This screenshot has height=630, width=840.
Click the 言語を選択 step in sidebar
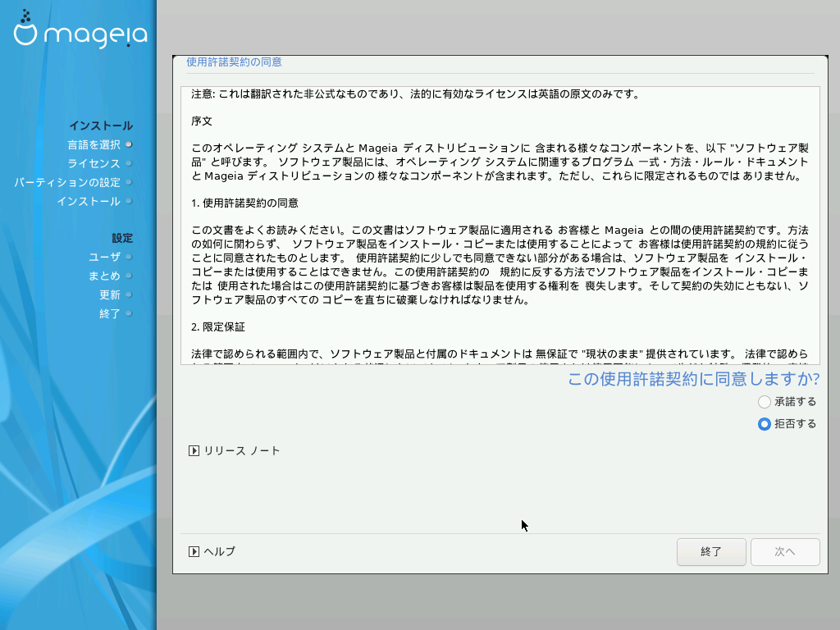tap(94, 144)
